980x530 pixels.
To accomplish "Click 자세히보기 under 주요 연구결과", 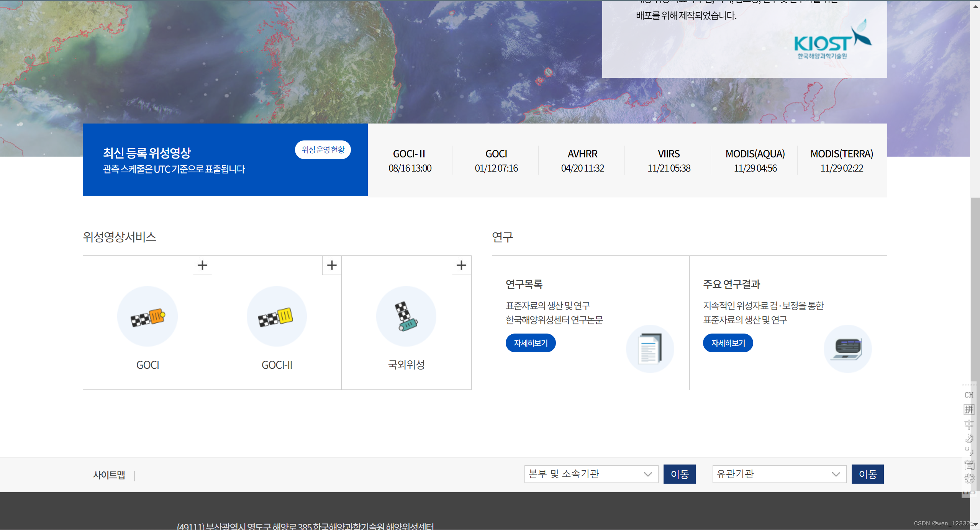I will tap(728, 343).
